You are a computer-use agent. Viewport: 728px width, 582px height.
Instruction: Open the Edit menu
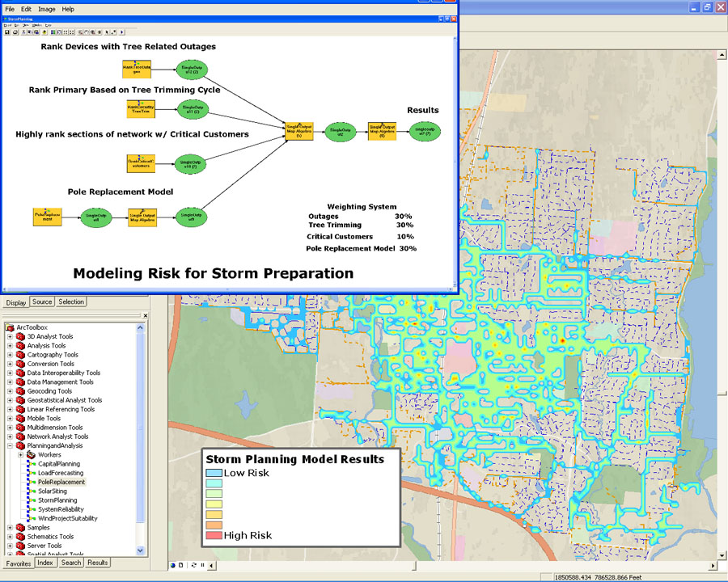[27, 9]
